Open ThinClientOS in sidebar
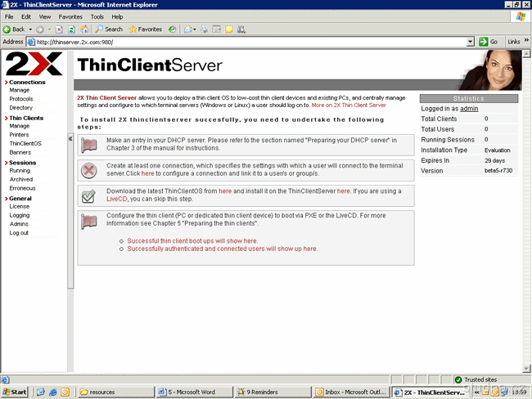Image resolution: width=532 pixels, height=399 pixels. click(25, 144)
